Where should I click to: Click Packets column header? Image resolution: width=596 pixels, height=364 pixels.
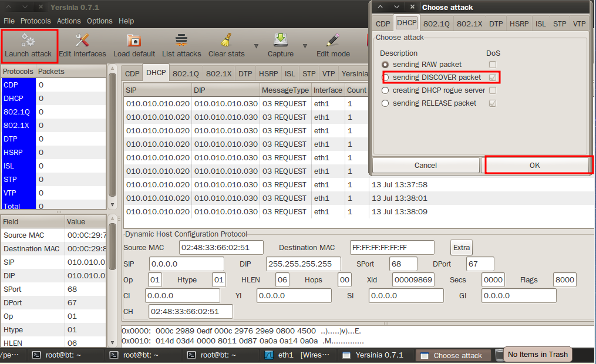tap(70, 72)
